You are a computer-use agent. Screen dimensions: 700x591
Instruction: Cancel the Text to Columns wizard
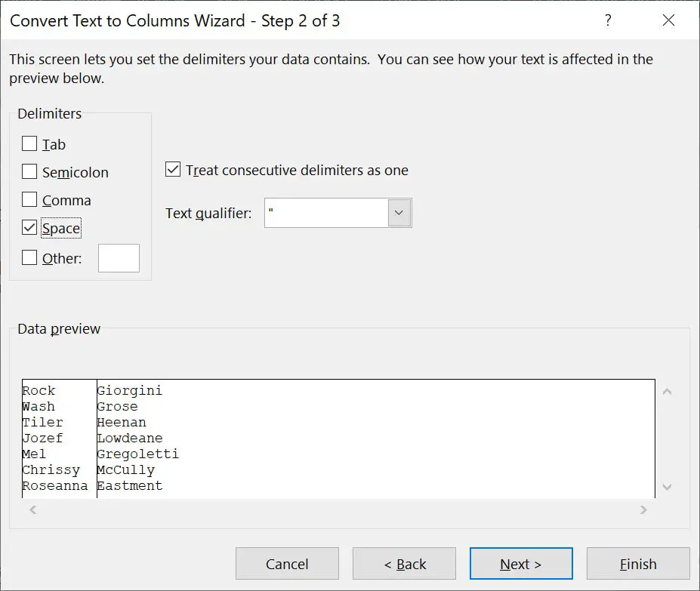(x=287, y=563)
